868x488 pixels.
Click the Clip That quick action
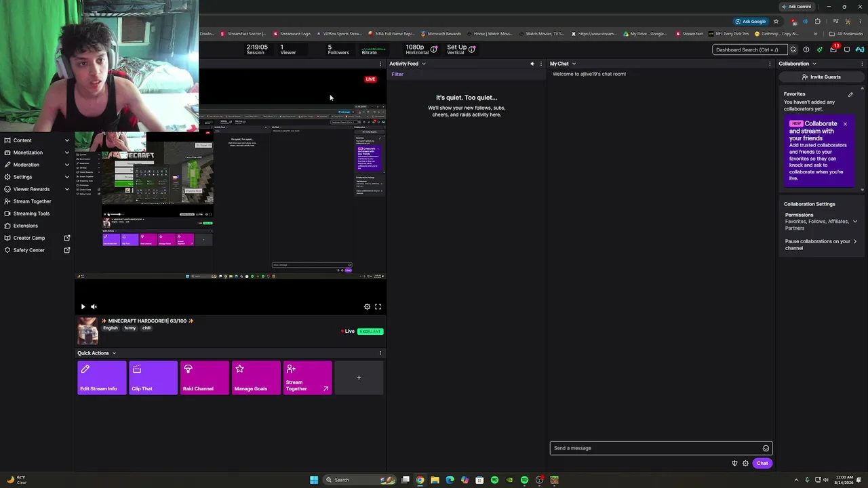click(153, 378)
